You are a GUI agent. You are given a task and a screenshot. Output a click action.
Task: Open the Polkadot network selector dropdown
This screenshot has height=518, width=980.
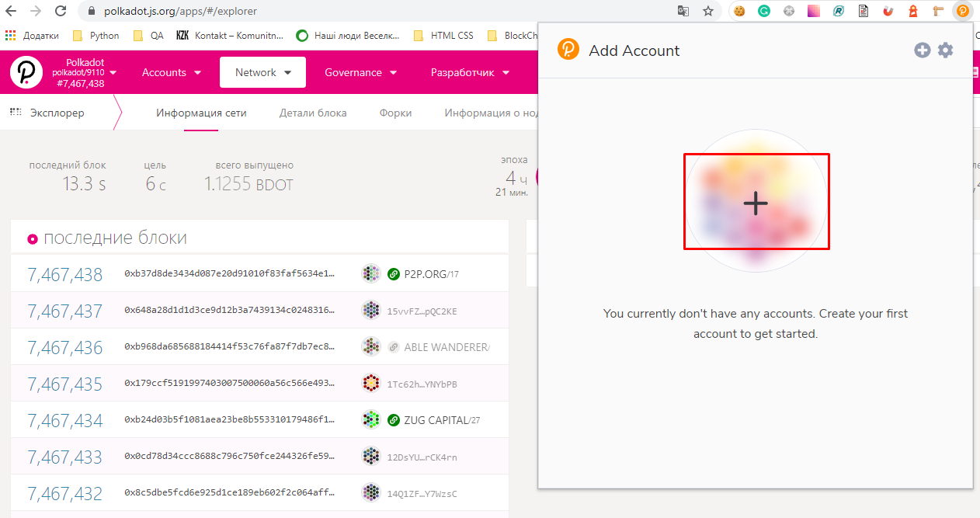coord(83,72)
